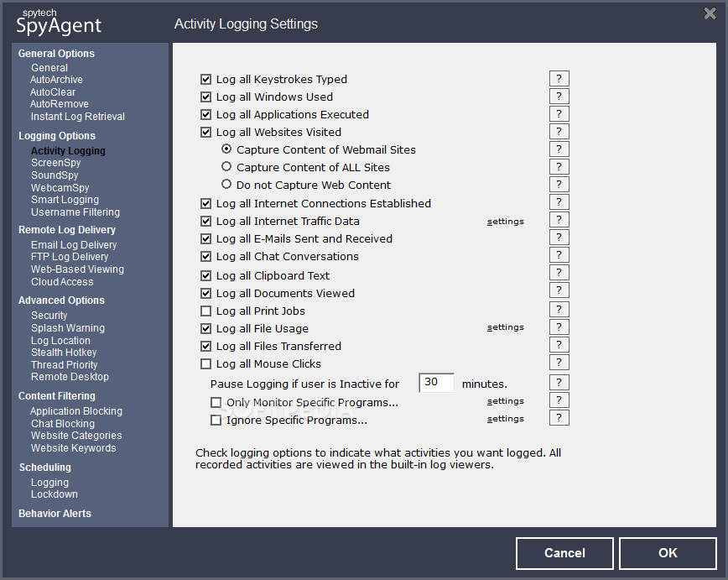
Task: Open Lockdown scheduling page
Action: pyautogui.click(x=55, y=494)
